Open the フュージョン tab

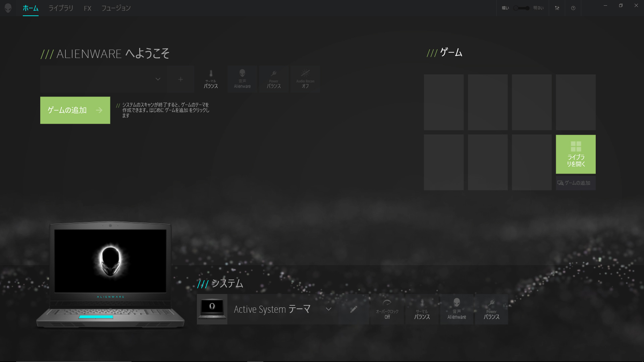click(x=116, y=8)
